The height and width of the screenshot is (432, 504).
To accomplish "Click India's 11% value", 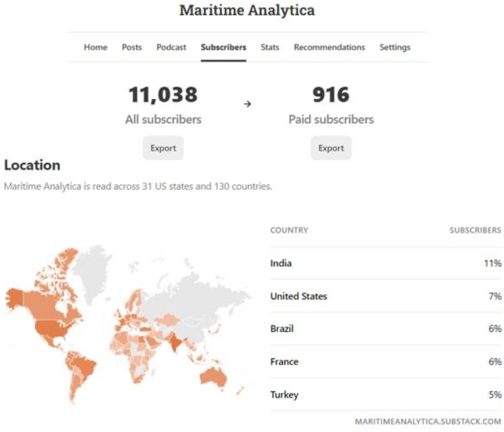I will click(493, 263).
